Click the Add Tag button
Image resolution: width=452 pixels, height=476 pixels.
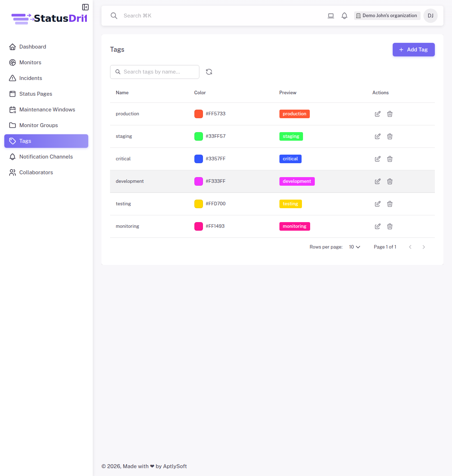tap(413, 50)
